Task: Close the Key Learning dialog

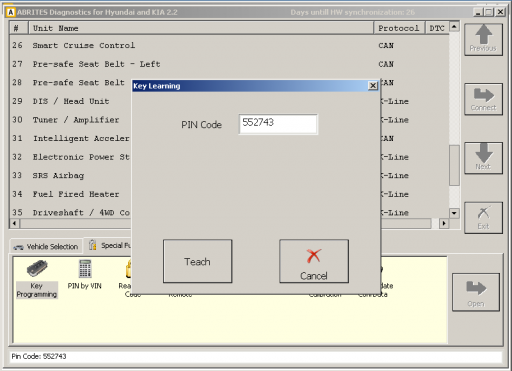Action: coord(373,86)
